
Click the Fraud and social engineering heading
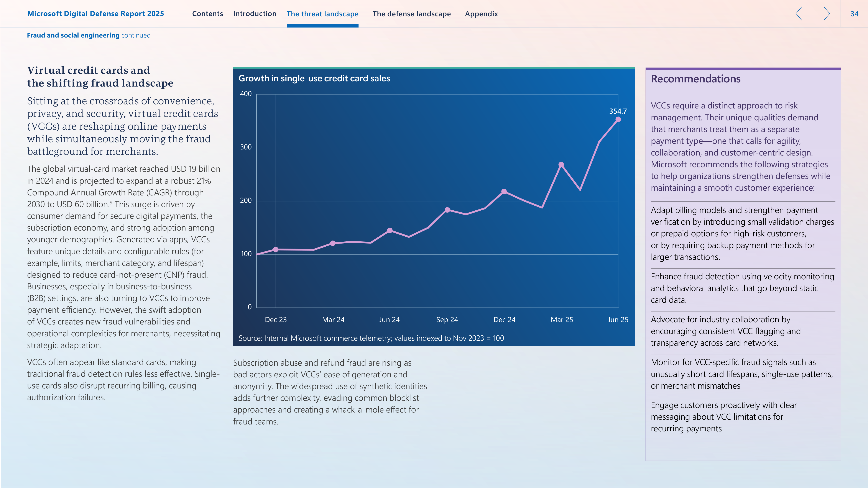[73, 35]
